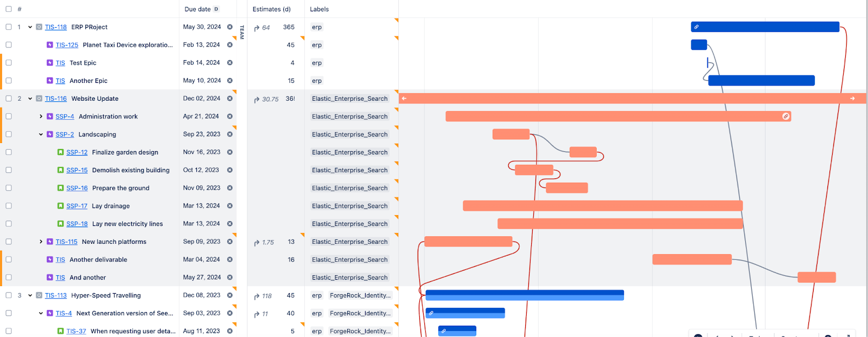Screen dimensions: 868x337
Task: Click the left arrow on Website Update bar
Action: (x=404, y=99)
